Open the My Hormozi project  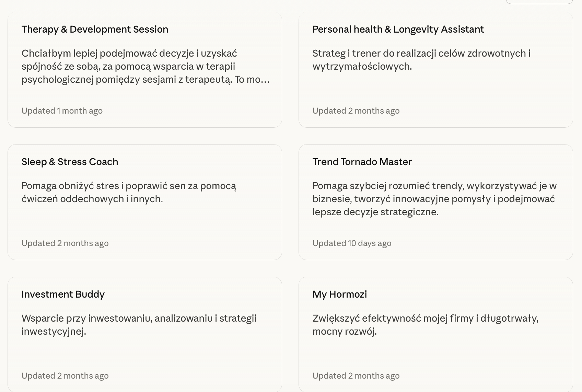click(x=340, y=295)
